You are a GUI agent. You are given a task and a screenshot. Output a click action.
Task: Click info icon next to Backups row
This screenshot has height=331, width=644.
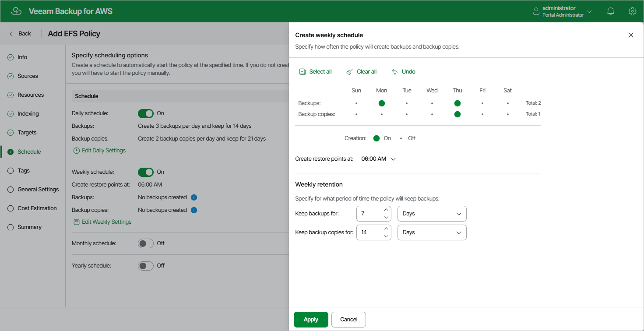pos(194,197)
